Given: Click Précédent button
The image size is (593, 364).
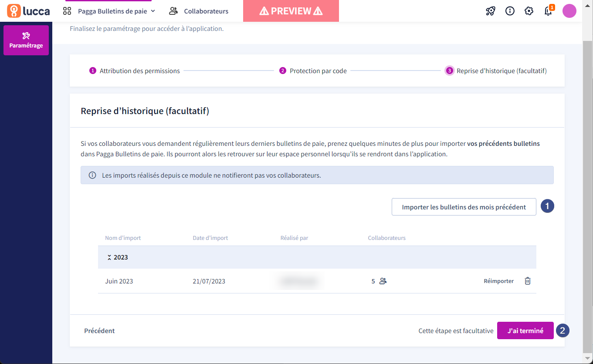Looking at the screenshot, I should click(99, 330).
